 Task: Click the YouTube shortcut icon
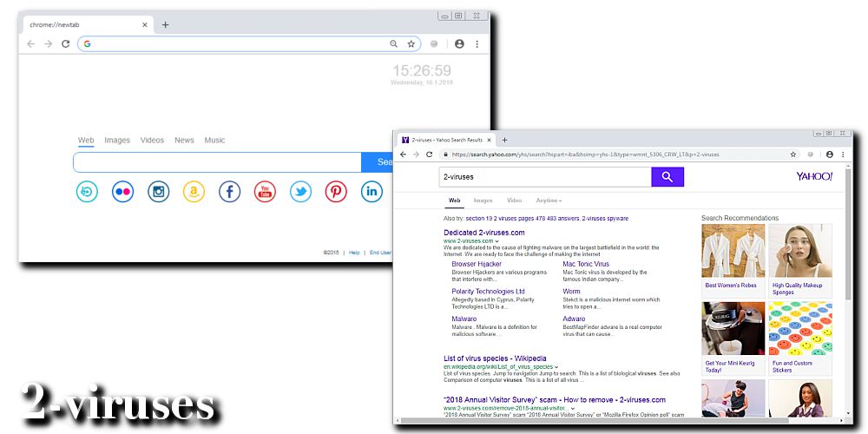pos(265,192)
